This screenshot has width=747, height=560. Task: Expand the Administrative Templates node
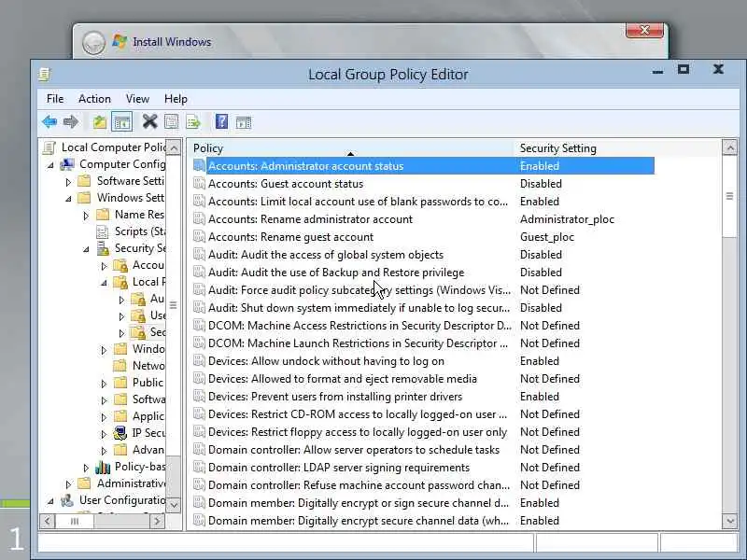pos(68,484)
